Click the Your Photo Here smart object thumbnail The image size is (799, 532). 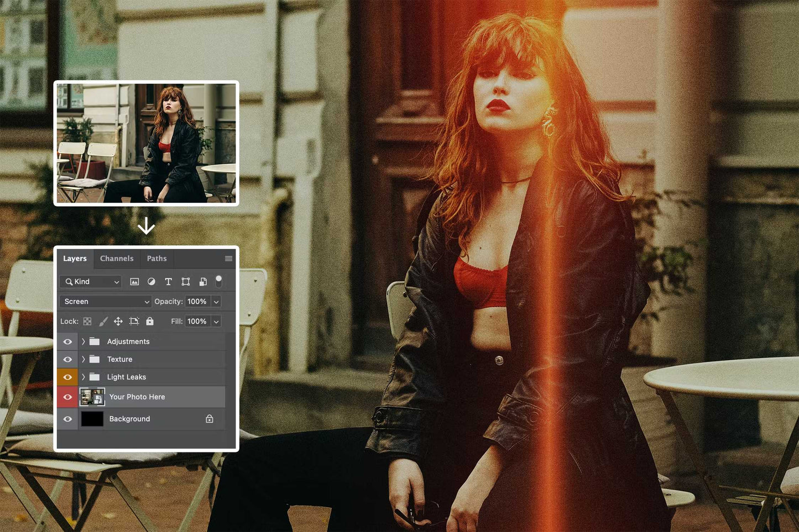pos(92,397)
